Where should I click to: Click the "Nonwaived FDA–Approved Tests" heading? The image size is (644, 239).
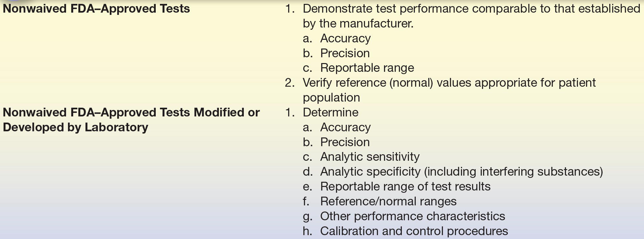click(x=96, y=9)
